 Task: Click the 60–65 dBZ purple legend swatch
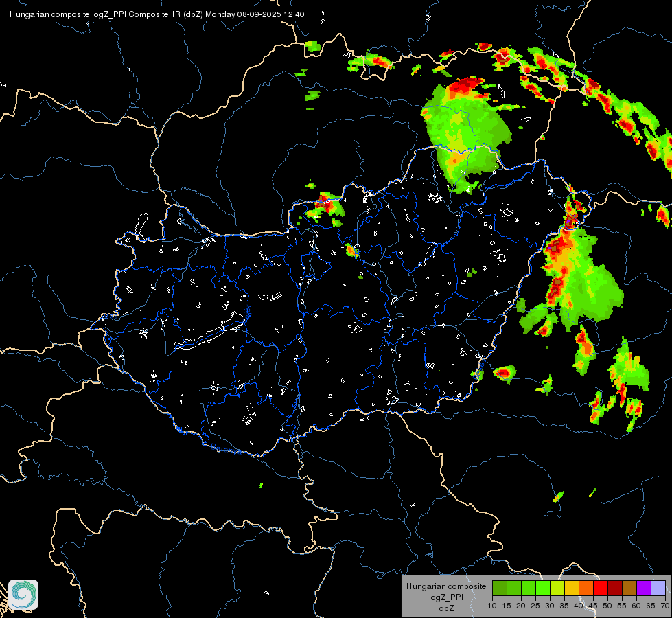(x=644, y=588)
